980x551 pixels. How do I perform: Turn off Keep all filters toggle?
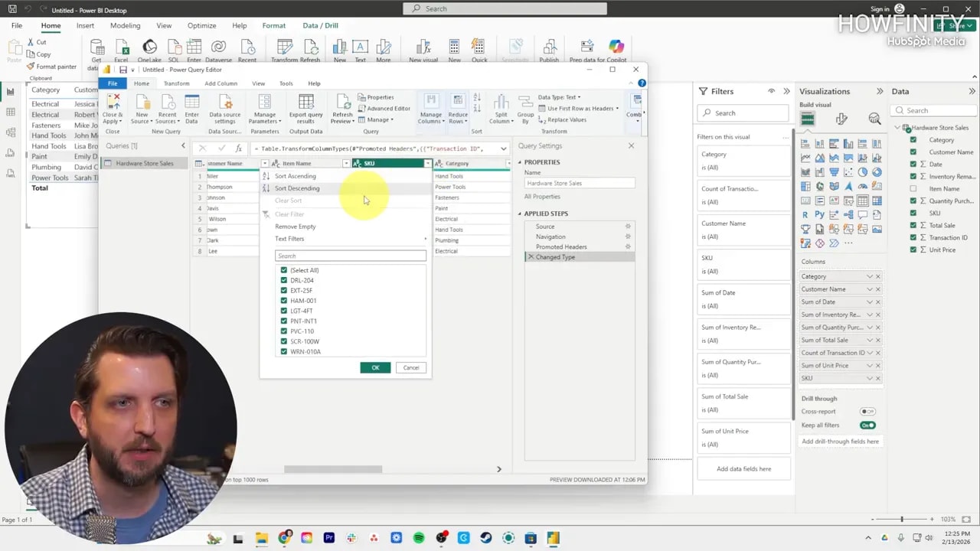tap(867, 425)
